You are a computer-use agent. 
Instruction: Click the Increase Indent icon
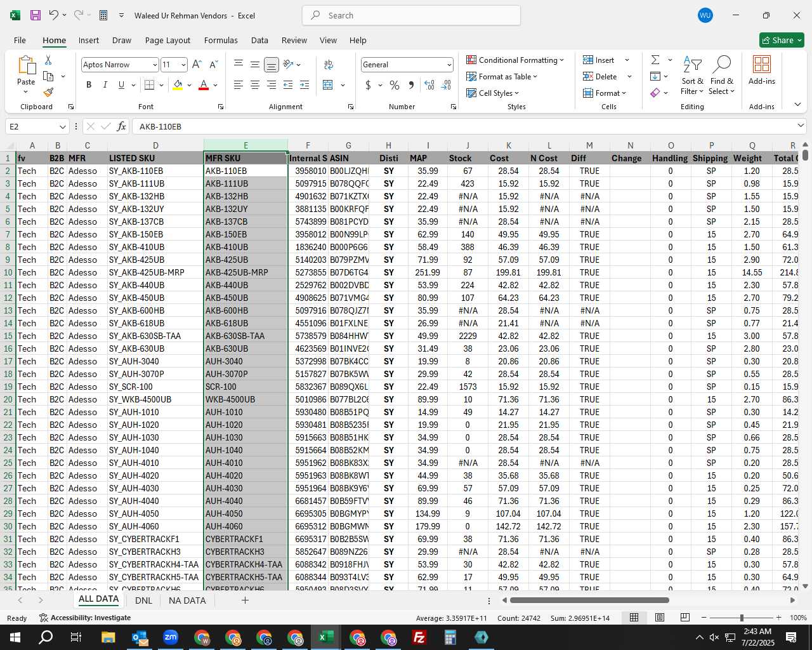pyautogui.click(x=304, y=84)
